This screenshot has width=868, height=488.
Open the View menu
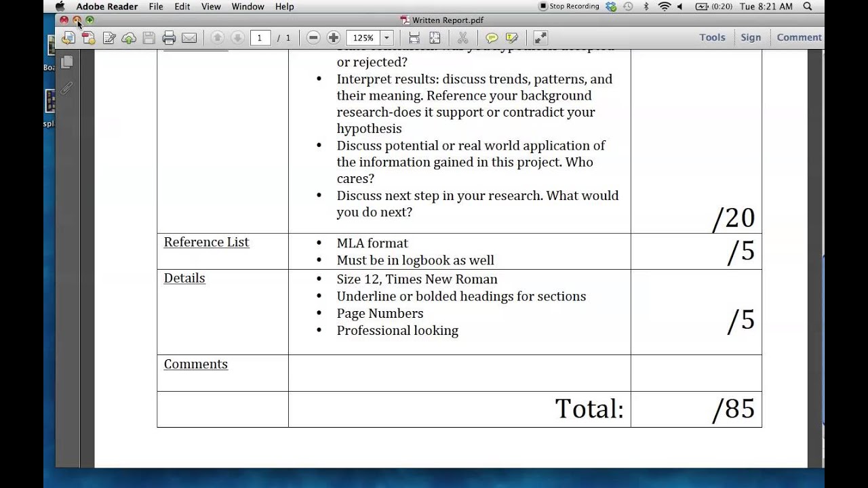pos(211,6)
